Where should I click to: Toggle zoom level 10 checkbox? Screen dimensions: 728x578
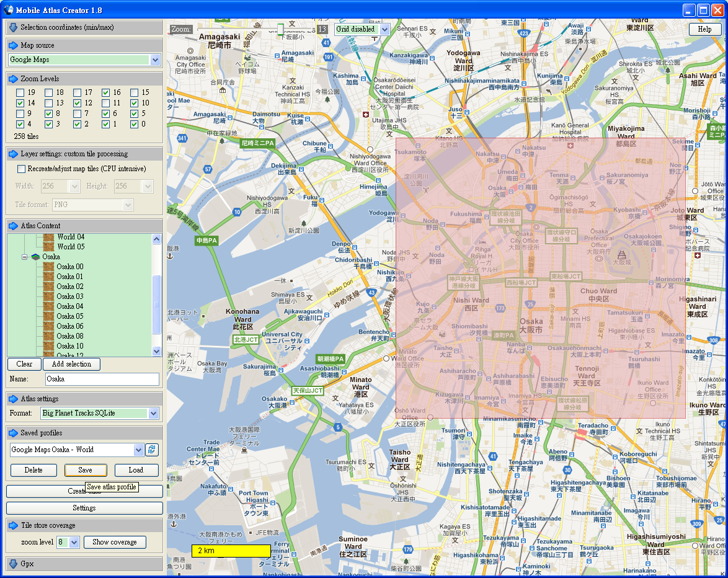[134, 103]
